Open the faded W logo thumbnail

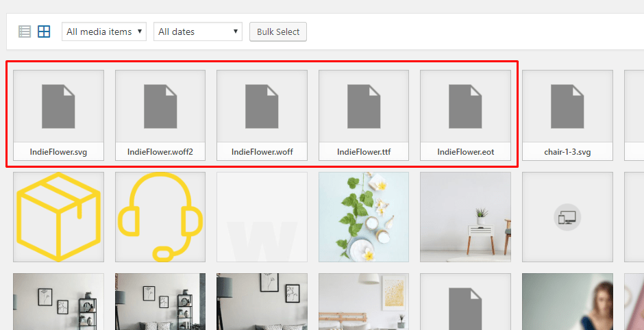coord(262,217)
